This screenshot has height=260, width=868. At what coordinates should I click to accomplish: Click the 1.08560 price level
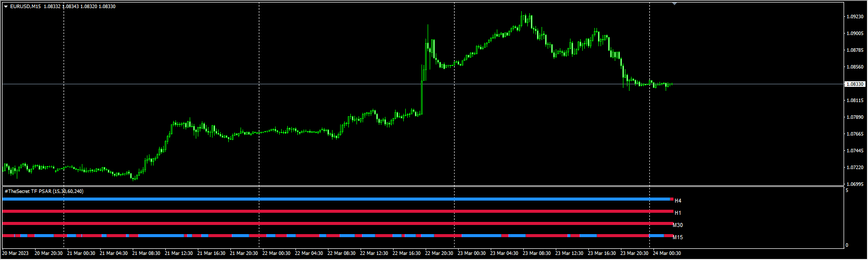click(855, 67)
